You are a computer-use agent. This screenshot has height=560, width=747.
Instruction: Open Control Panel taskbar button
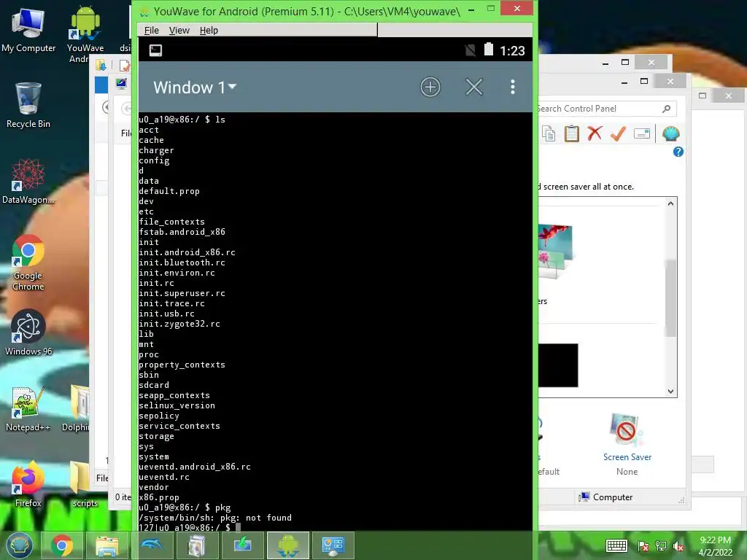(333, 545)
